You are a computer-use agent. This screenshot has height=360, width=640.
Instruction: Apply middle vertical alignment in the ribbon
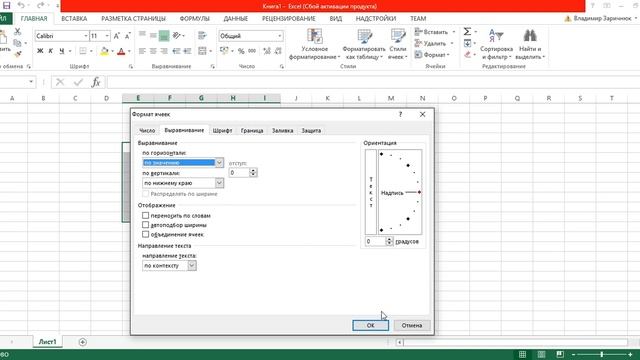click(153, 36)
